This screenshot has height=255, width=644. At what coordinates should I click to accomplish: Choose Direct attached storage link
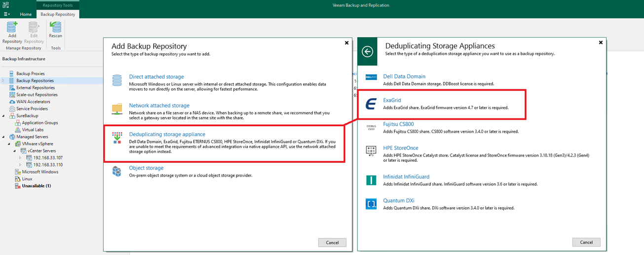pos(156,77)
